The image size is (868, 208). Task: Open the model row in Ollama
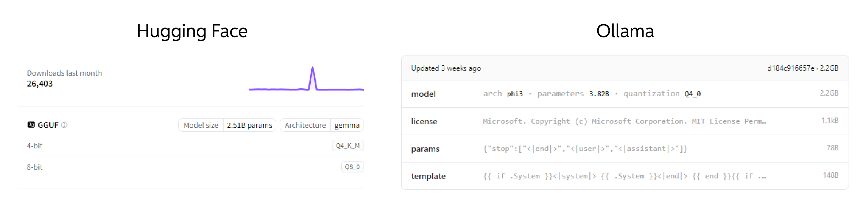[x=423, y=94]
